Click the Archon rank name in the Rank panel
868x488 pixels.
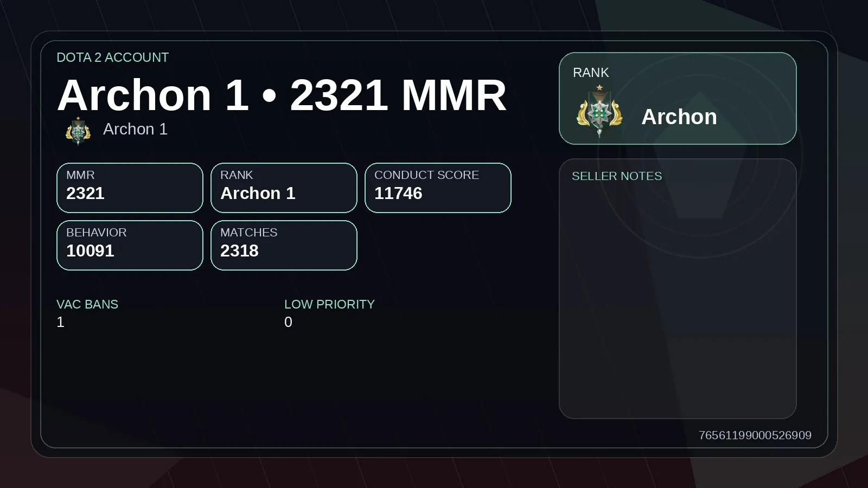click(679, 117)
